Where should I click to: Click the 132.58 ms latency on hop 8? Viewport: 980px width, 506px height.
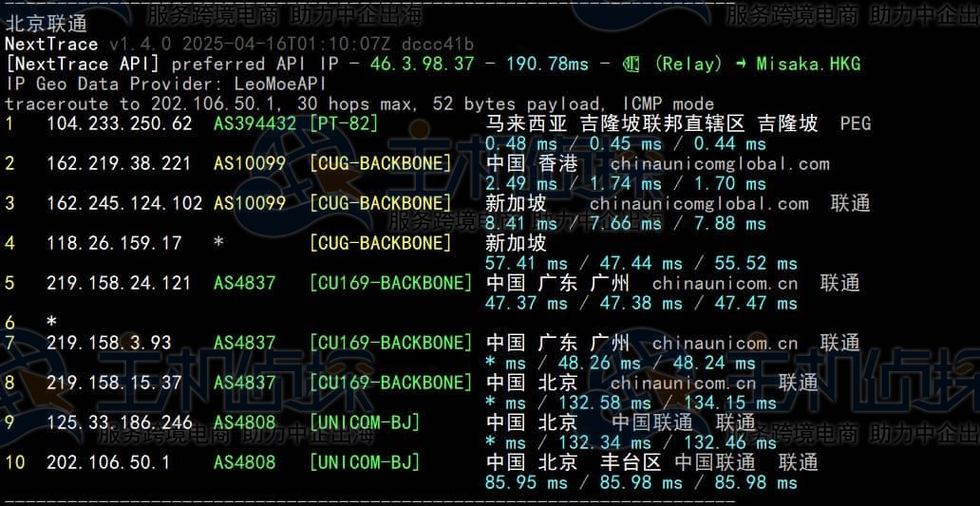[x=604, y=403]
